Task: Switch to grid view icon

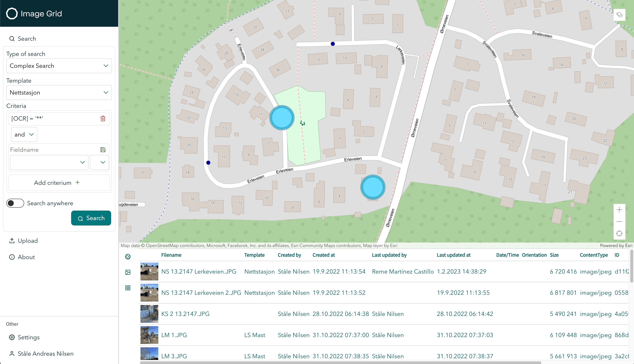Action: (128, 288)
